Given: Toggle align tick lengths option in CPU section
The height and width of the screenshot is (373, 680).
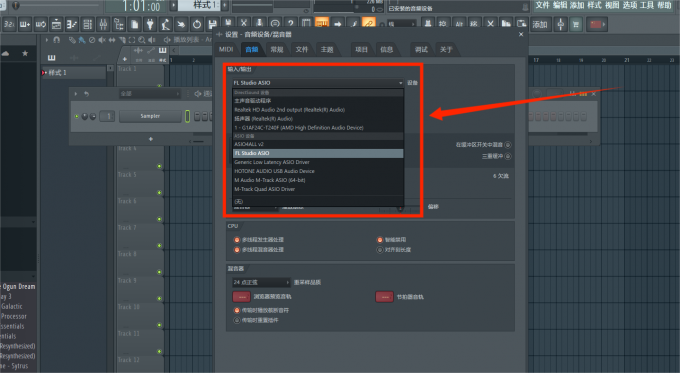Looking at the screenshot, I should pyautogui.click(x=380, y=249).
